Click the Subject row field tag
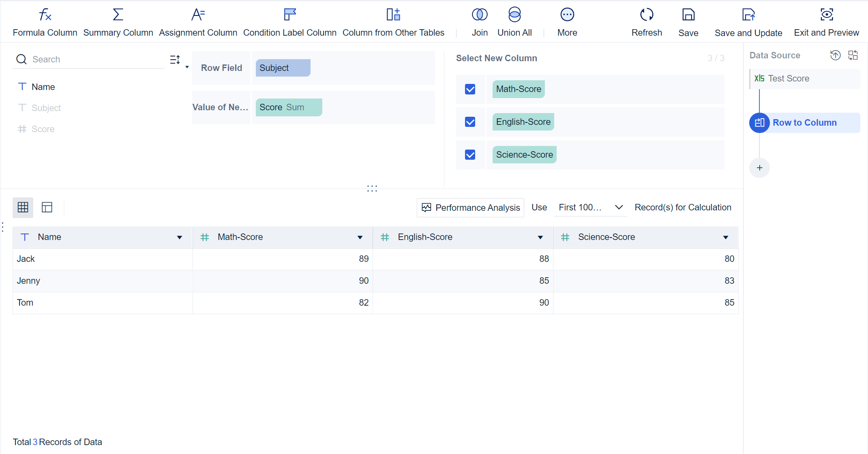Image resolution: width=868 pixels, height=454 pixels. click(283, 68)
